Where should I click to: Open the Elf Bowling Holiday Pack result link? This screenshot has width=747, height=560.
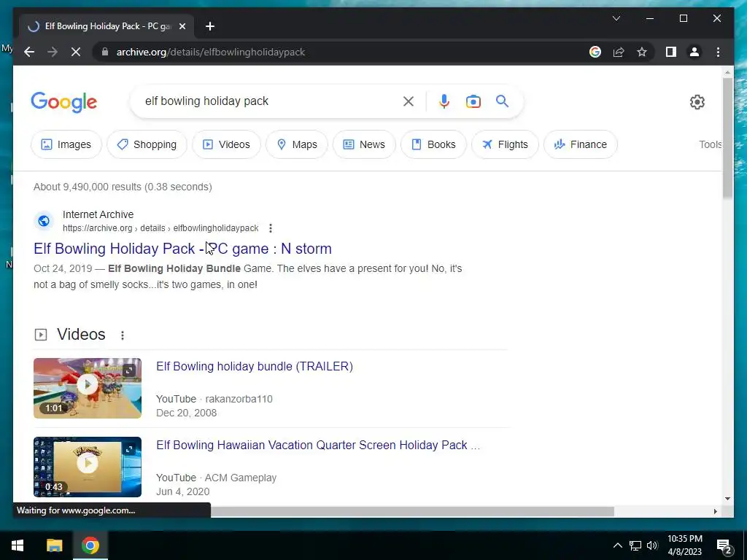click(x=182, y=249)
